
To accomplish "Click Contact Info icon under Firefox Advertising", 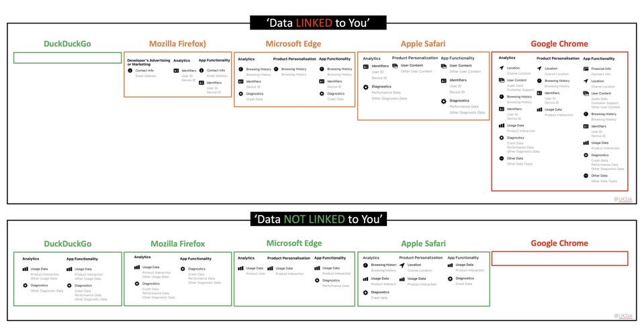I will (130, 71).
